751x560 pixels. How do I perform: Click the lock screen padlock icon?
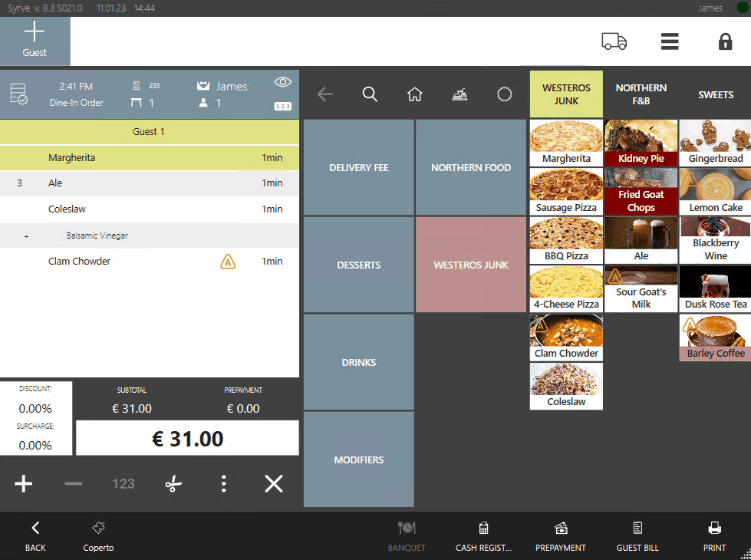pyautogui.click(x=725, y=41)
